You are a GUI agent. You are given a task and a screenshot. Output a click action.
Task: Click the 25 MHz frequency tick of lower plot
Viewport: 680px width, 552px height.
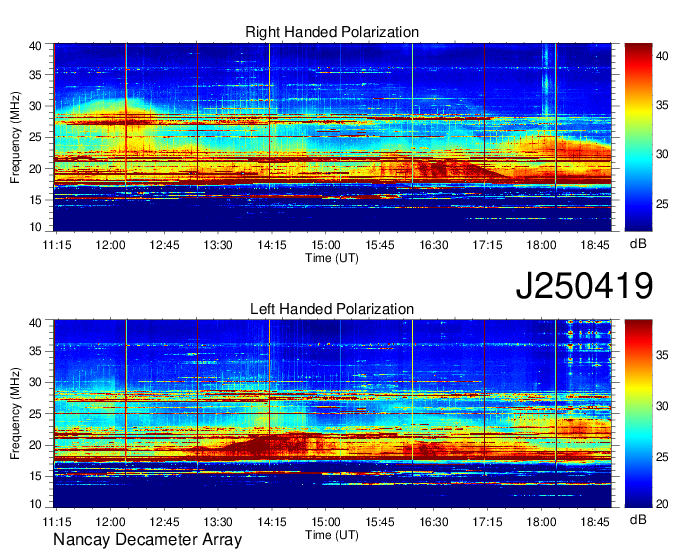pyautogui.click(x=35, y=414)
